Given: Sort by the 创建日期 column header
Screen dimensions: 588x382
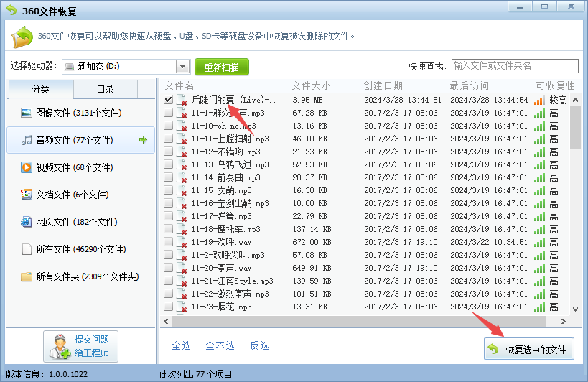Looking at the screenshot, I should [383, 86].
